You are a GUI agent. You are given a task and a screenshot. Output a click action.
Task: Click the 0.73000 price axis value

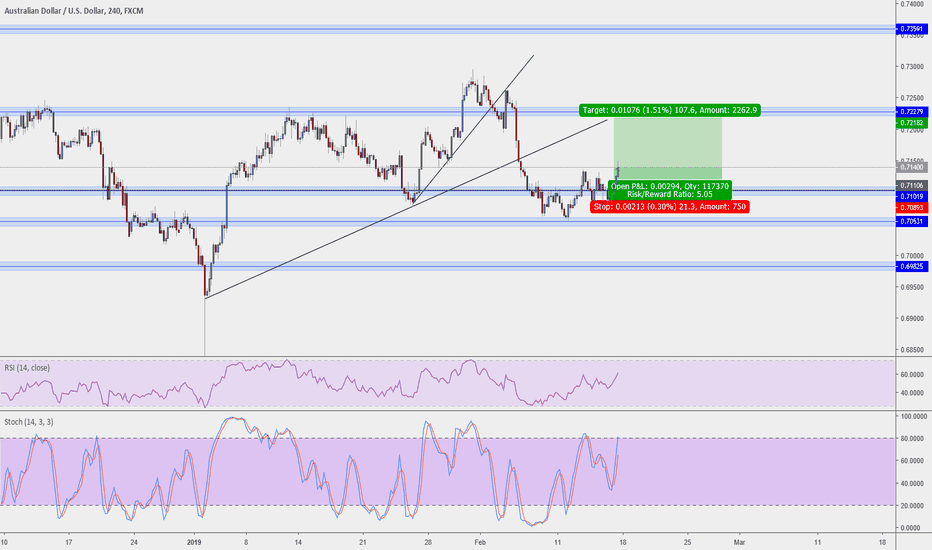tap(912, 67)
